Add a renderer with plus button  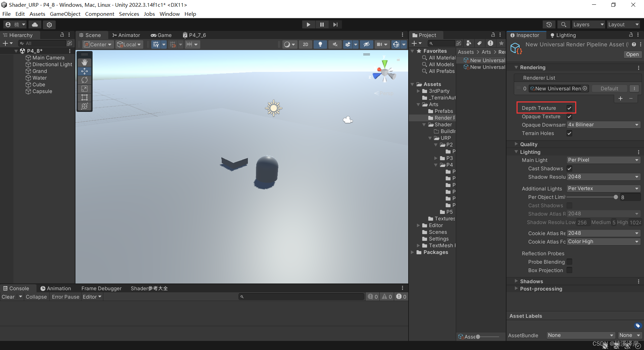[x=620, y=98]
